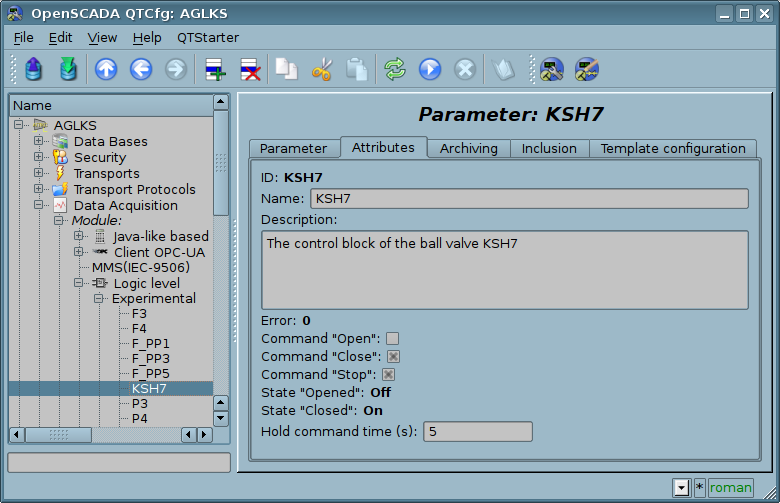The height and width of the screenshot is (503, 780).
Task: Click the blue Start/play toolbar icon
Action: coord(430,69)
